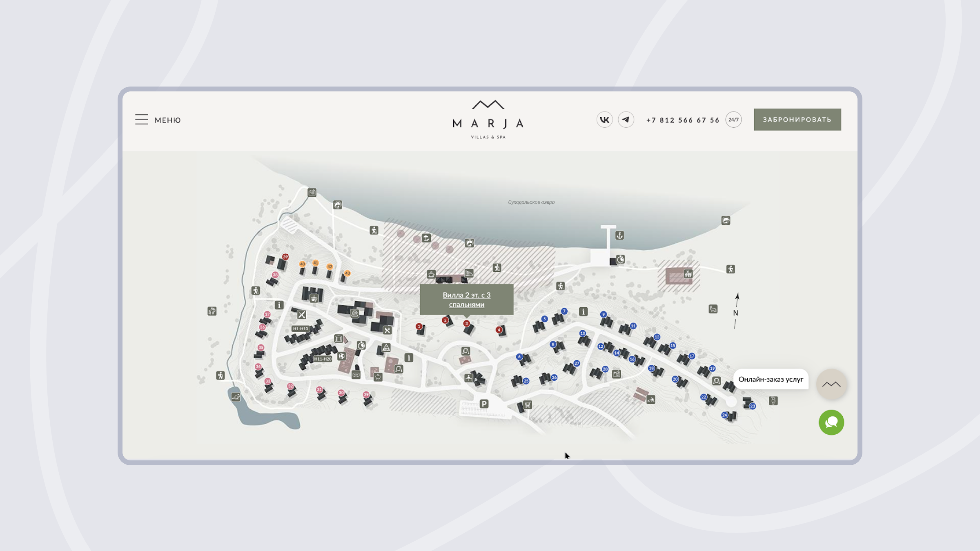Click the anchor pier icon on the map
This screenshot has width=980, height=551.
coord(619,236)
